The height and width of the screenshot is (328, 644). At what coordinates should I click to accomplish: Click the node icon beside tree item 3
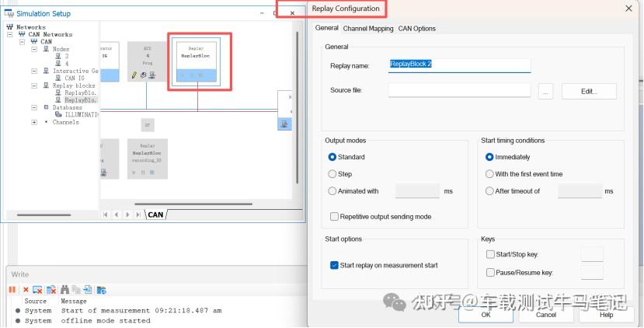tap(58, 56)
